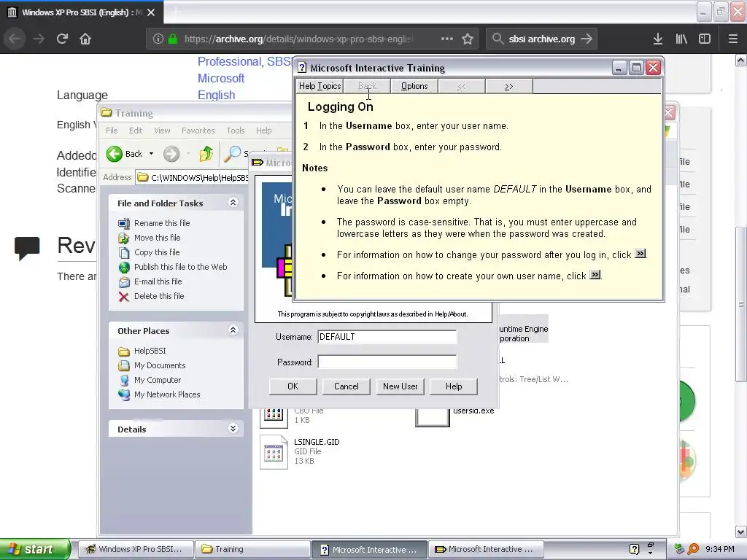Image resolution: width=747 pixels, height=560 pixels.
Task: Click the help question mark tray icon
Action: click(x=634, y=549)
